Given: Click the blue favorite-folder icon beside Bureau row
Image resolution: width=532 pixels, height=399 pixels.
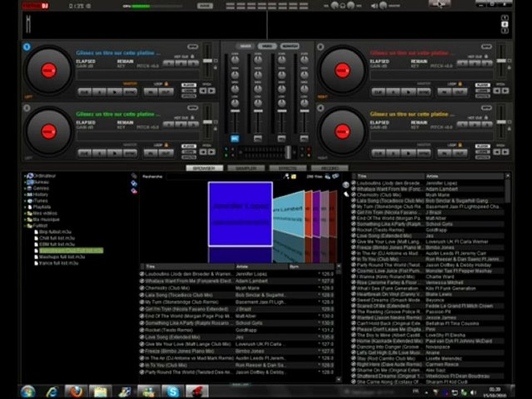Looking at the screenshot, I should click(x=134, y=183).
